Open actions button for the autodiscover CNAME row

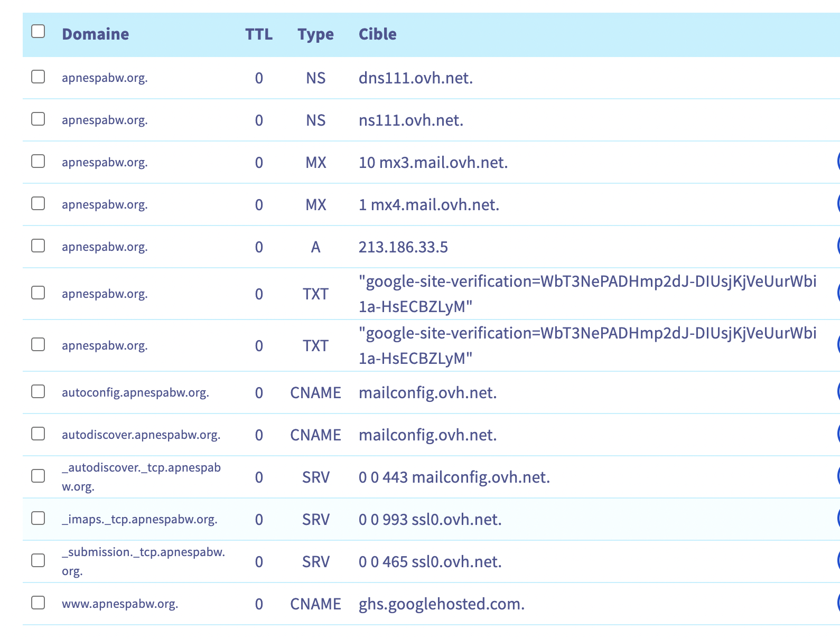tap(838, 434)
